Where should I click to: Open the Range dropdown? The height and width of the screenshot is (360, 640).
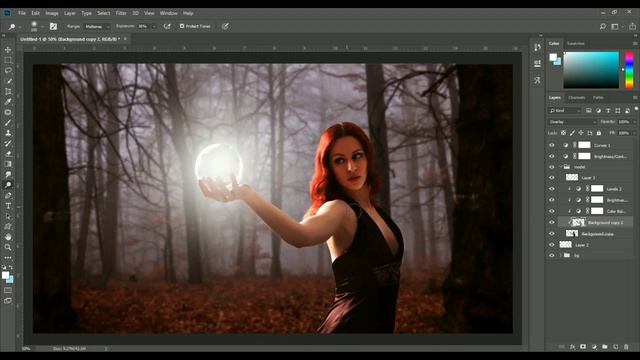tap(97, 27)
